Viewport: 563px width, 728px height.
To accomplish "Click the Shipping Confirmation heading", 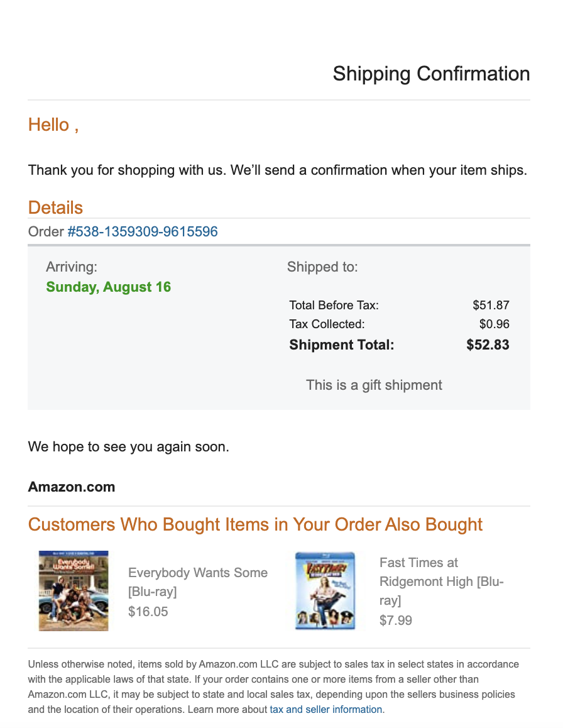I will (x=431, y=74).
